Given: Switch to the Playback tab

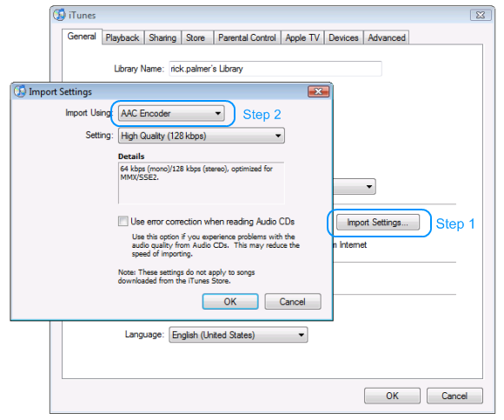Looking at the screenshot, I should [x=123, y=38].
